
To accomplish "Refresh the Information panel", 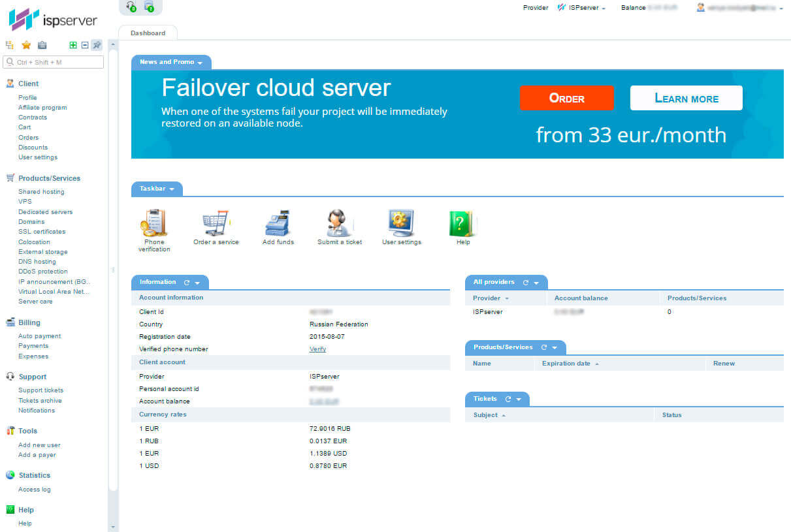I will [186, 283].
